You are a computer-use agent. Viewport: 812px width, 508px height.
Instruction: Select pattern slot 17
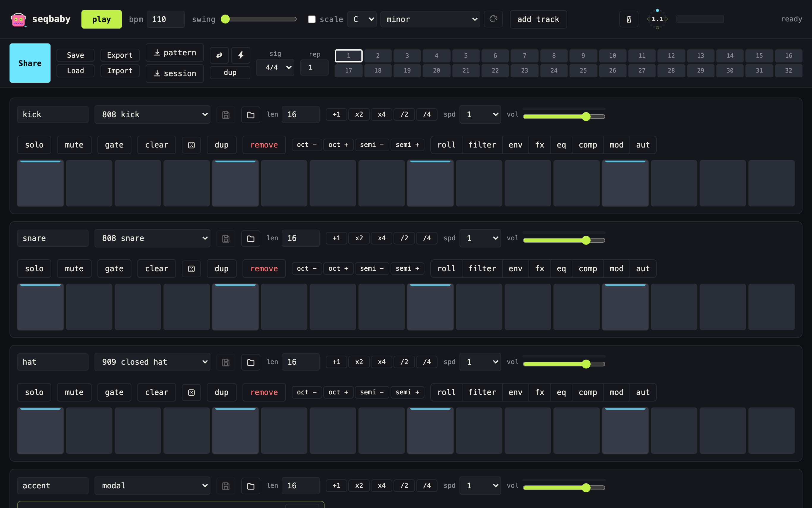point(348,70)
